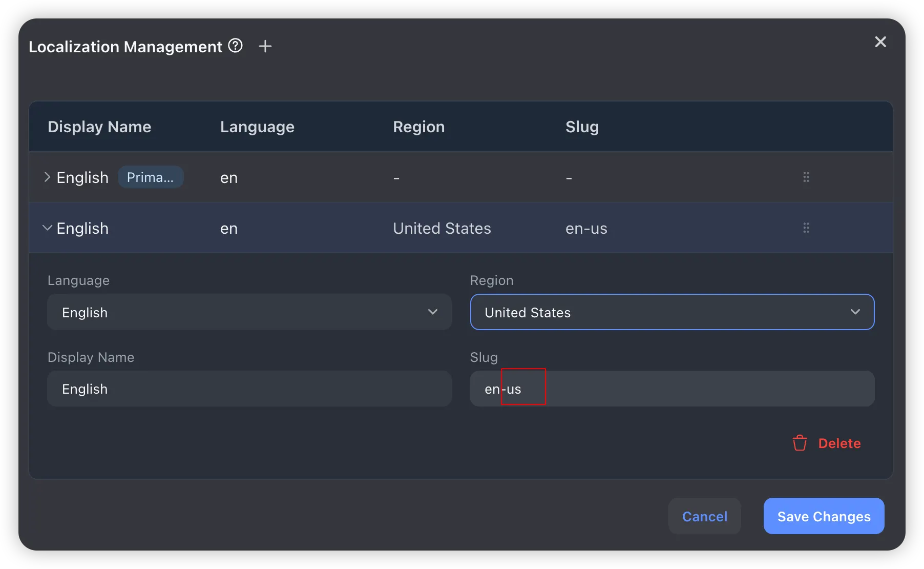Click drag handle on the en-us row
Image resolution: width=924 pixels, height=569 pixels.
pos(806,228)
